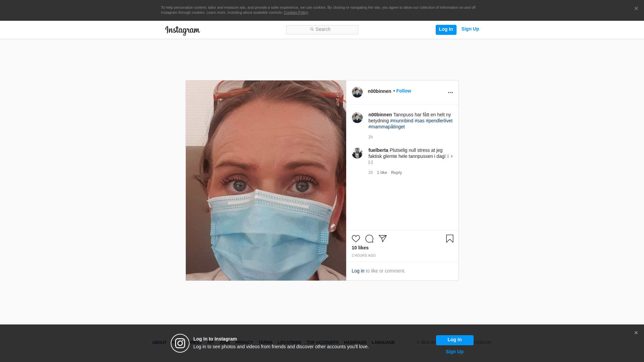Close the bottom login prompt banner
The height and width of the screenshot is (362, 644).
pos(636,333)
